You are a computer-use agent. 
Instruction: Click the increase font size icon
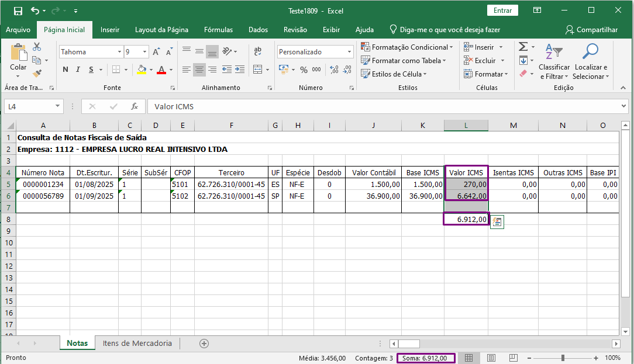click(156, 52)
